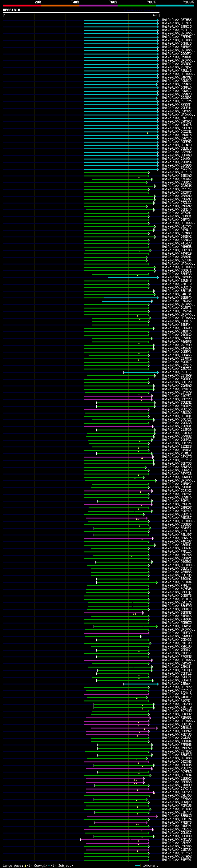197x868 pixels.
Task: Select hit label UniRef100_B9ILT6
Action: [177, 30]
